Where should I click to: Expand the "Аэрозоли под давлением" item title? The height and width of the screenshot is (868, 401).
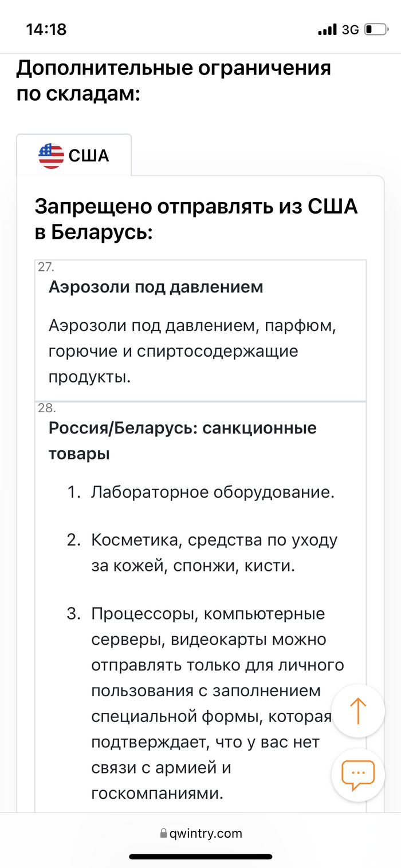pos(156,287)
